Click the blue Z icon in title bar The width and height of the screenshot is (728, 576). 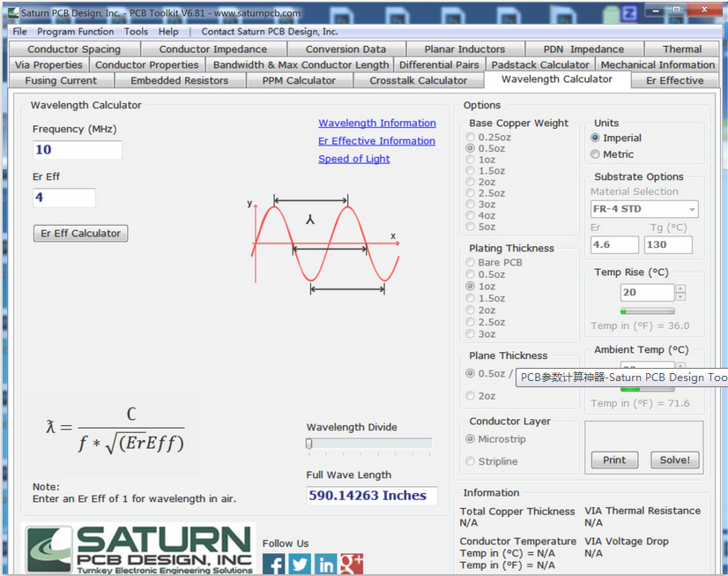click(x=629, y=13)
